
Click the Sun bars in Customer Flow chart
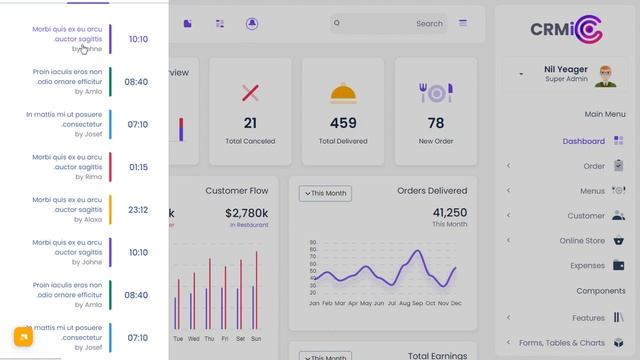[255, 290]
